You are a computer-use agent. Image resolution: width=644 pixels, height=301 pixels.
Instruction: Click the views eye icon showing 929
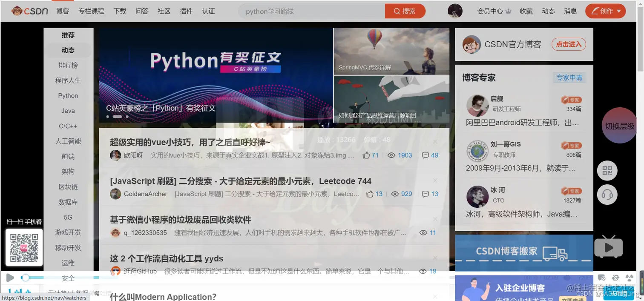[x=395, y=194]
